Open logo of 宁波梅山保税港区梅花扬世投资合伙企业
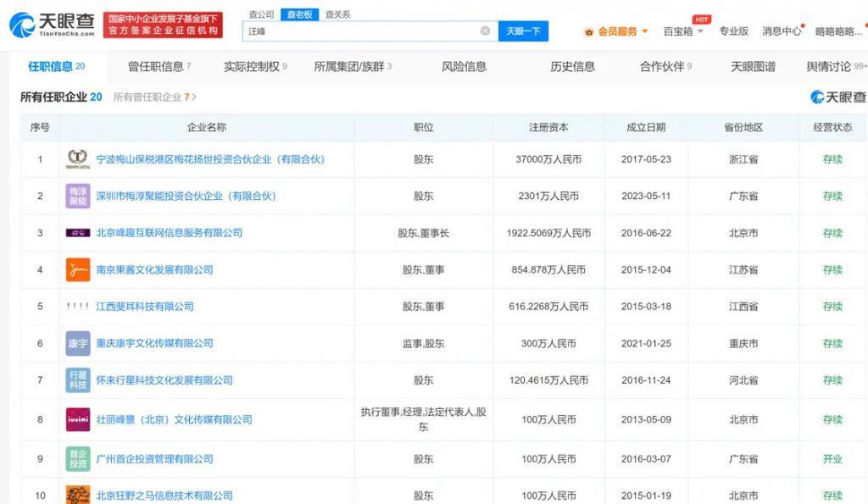Image resolution: width=868 pixels, height=504 pixels. [x=78, y=159]
